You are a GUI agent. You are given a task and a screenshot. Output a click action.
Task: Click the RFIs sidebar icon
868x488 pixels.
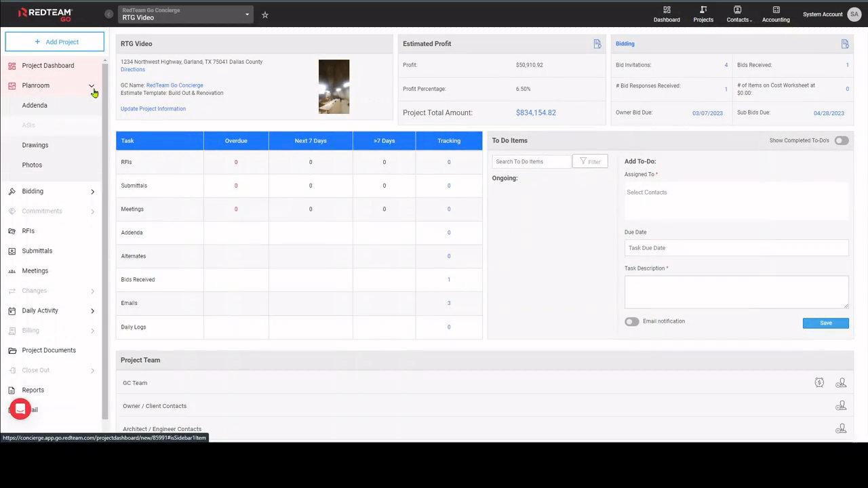point(12,231)
